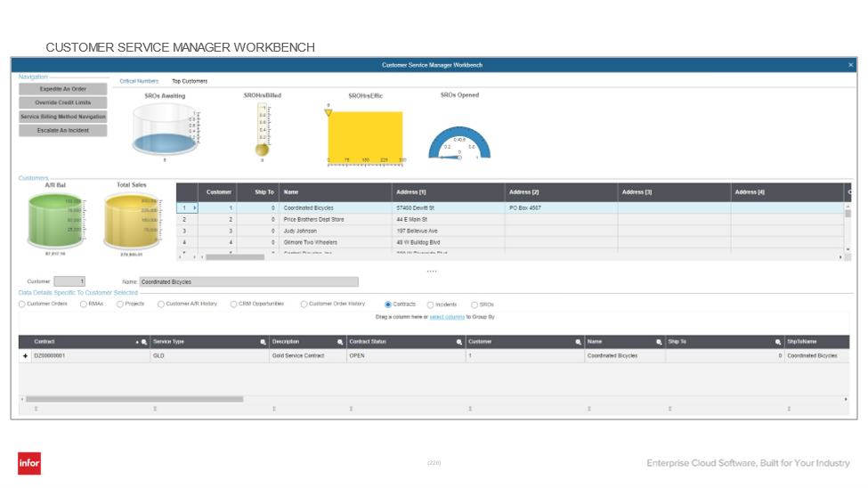868x488 pixels.
Task: Click the Judy Johnson cell
Action: [x=336, y=231]
